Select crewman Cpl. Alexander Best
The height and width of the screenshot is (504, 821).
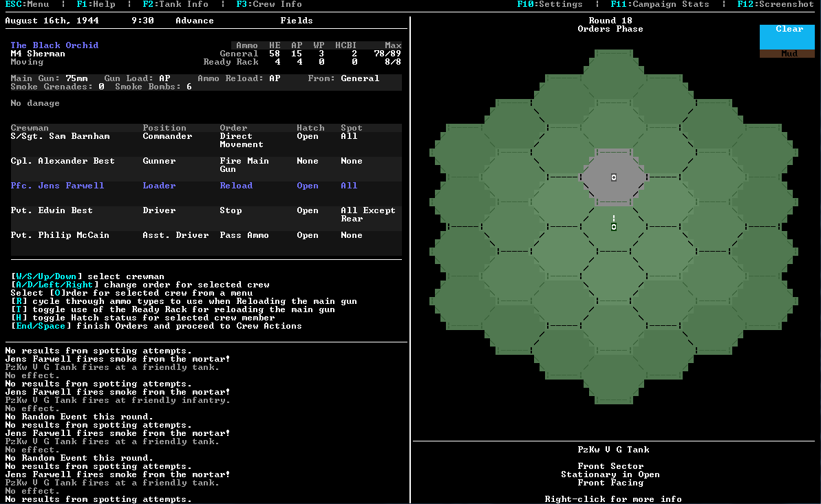[63, 161]
